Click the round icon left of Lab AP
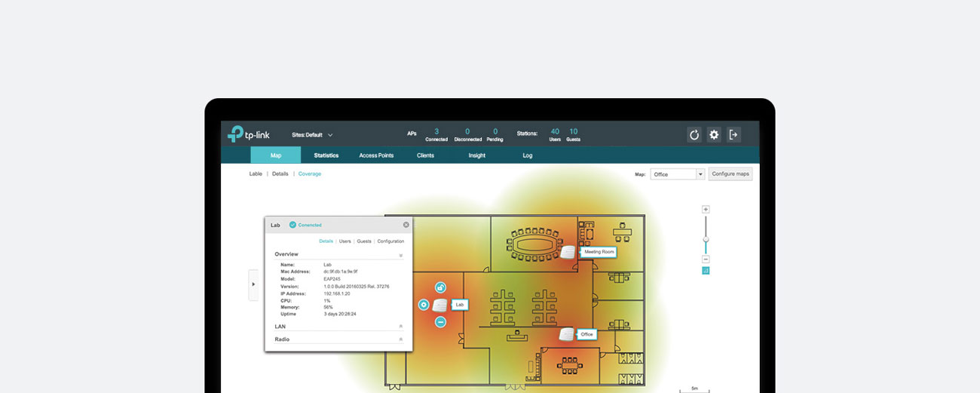Image resolution: width=980 pixels, height=393 pixels. click(x=424, y=305)
